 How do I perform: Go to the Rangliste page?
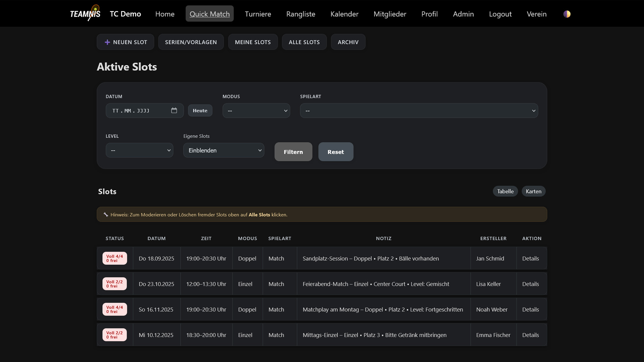coord(301,14)
